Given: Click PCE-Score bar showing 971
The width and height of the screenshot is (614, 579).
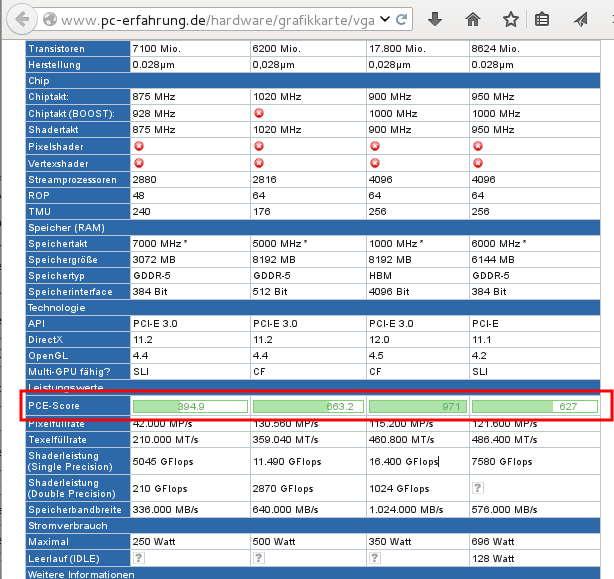Looking at the screenshot, I should pos(418,406).
